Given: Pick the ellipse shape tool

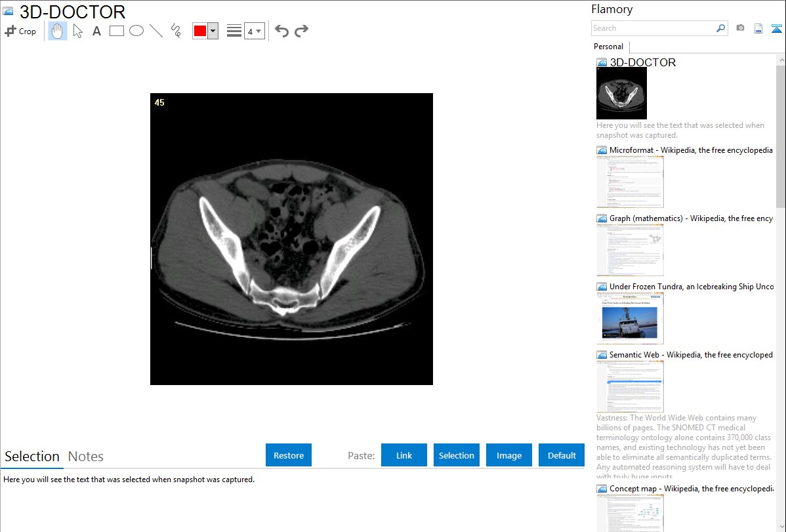Looking at the screenshot, I should click(136, 31).
